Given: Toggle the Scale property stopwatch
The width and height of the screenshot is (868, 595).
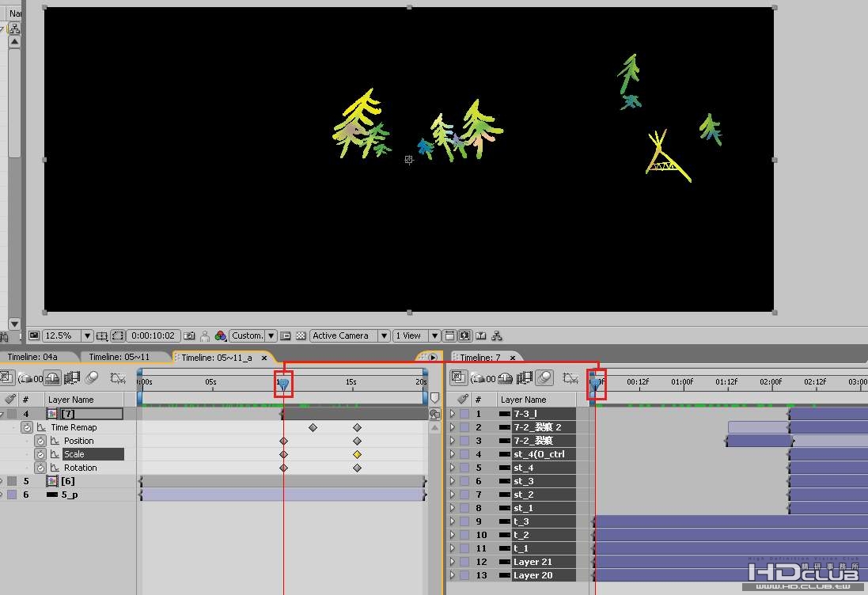Looking at the screenshot, I should click(40, 454).
